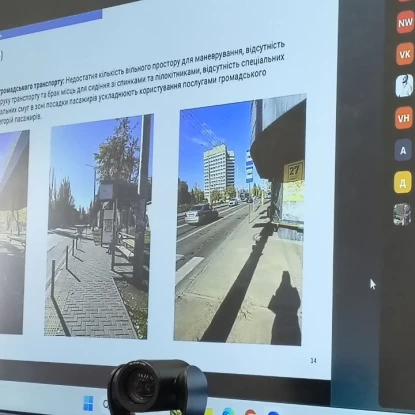415x415 pixels.
Task: Open Microsoft Edge from the taskbar
Action: pyautogui.click(x=228, y=411)
